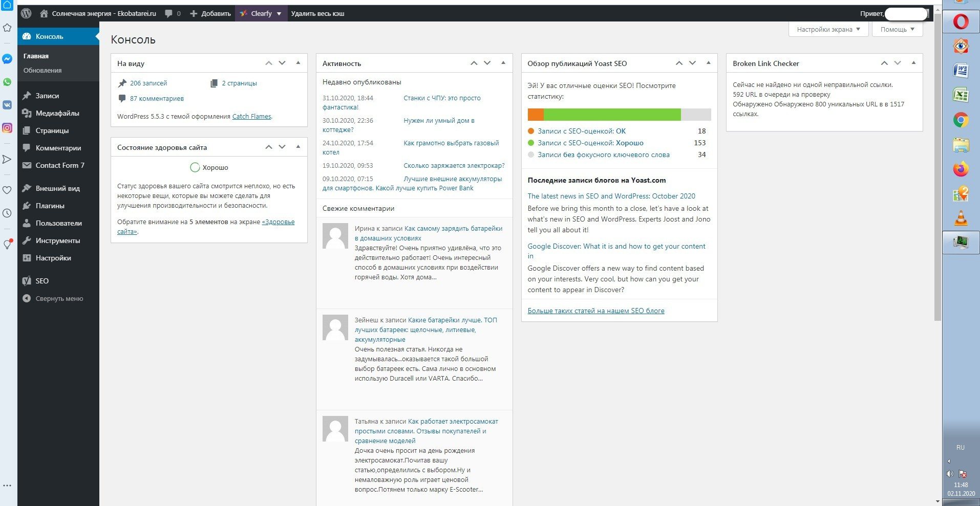Open Больше таких статей SEO блоге link

pyautogui.click(x=596, y=311)
